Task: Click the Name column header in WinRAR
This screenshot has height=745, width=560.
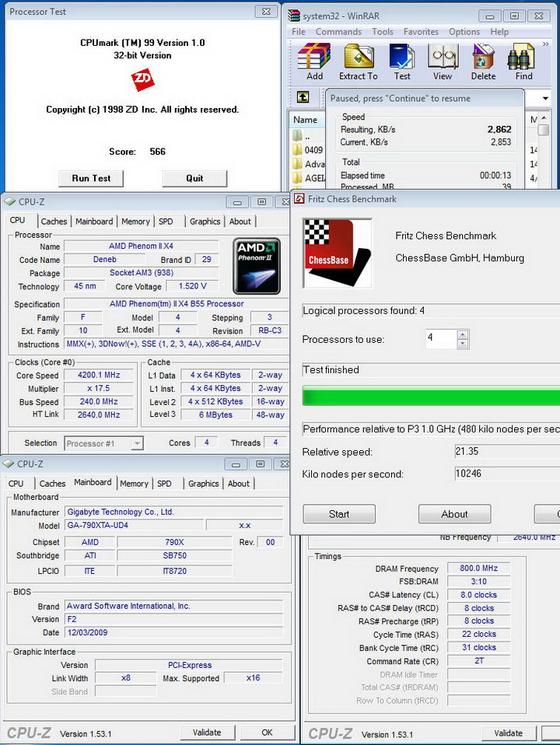Action: [306, 120]
